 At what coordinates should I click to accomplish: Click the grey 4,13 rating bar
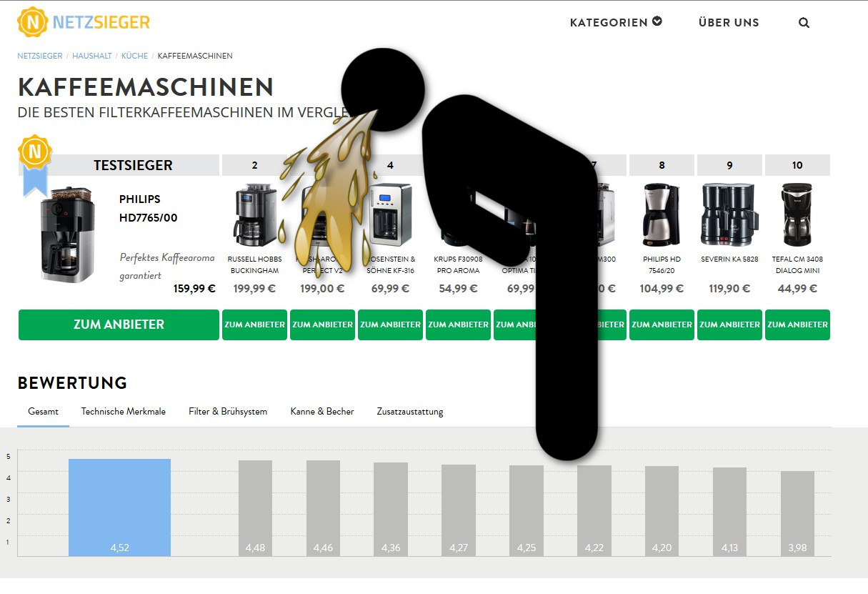pyautogui.click(x=729, y=512)
